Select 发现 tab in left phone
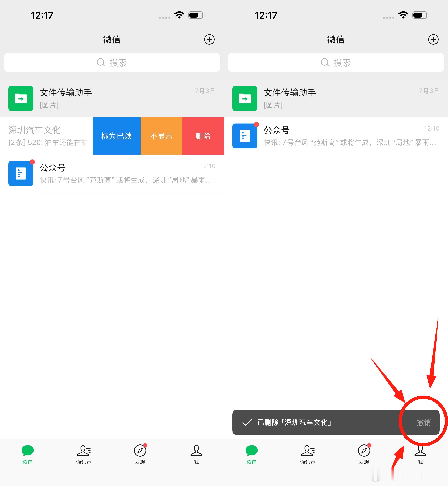Image resolution: width=448 pixels, height=486 pixels. click(140, 455)
